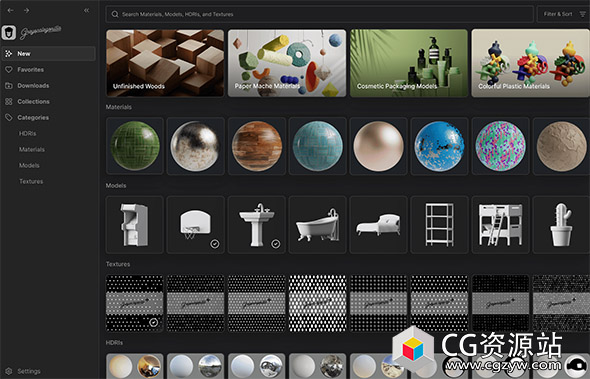Image resolution: width=590 pixels, height=379 pixels.
Task: Select the arcade cabinet model
Action: (x=135, y=225)
